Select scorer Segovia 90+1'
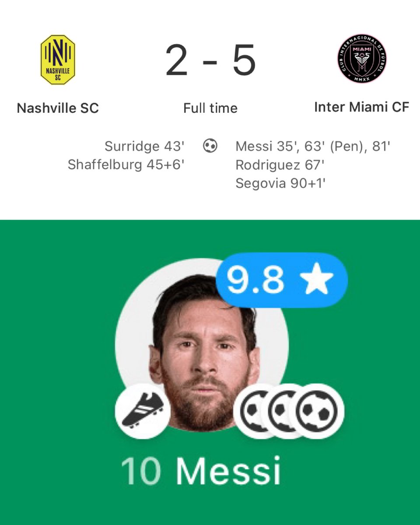This screenshot has width=420, height=525. tap(280, 184)
